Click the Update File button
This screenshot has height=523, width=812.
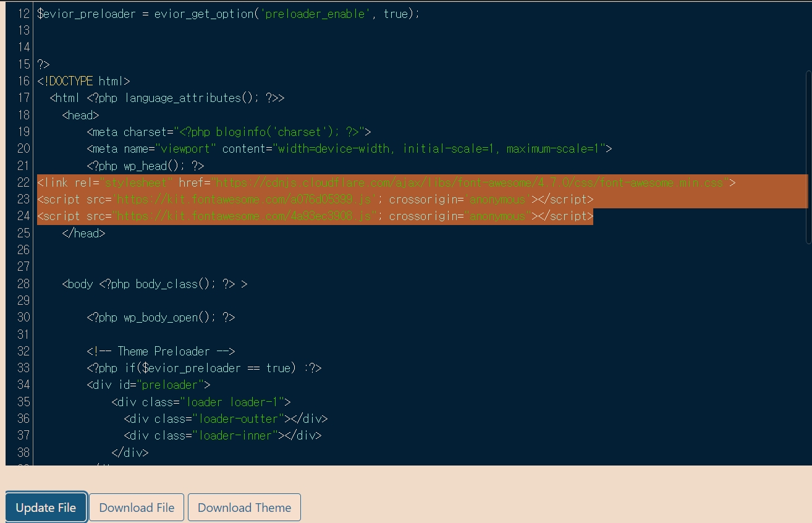(x=46, y=508)
